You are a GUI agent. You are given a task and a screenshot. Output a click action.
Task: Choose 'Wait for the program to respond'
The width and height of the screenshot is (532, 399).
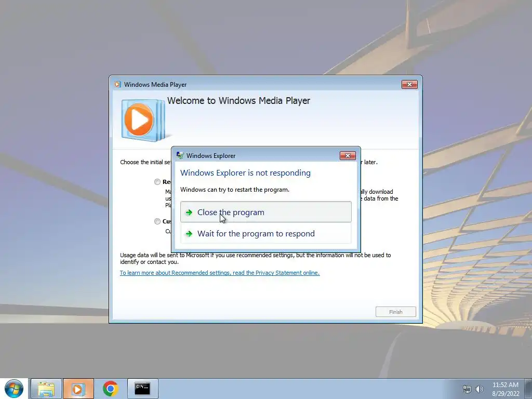(265, 233)
